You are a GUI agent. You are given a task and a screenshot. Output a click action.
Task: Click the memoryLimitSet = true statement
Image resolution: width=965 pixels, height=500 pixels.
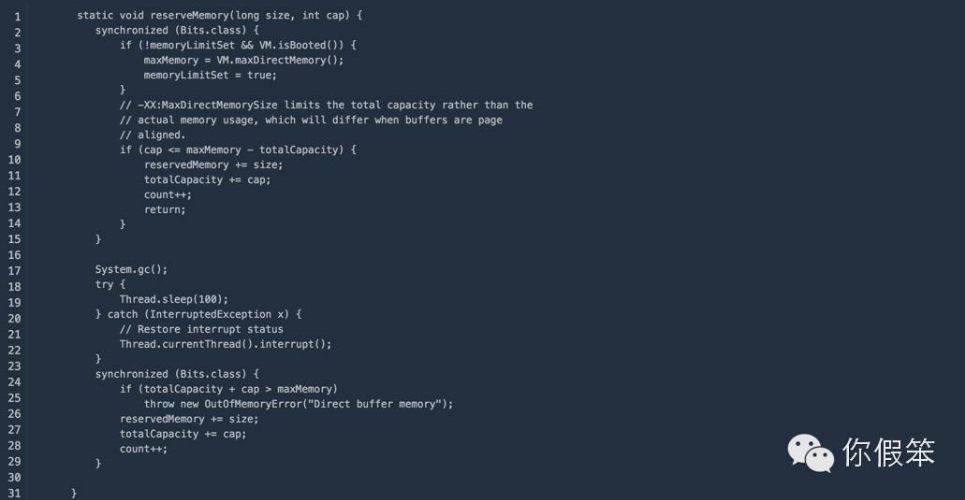click(210, 75)
